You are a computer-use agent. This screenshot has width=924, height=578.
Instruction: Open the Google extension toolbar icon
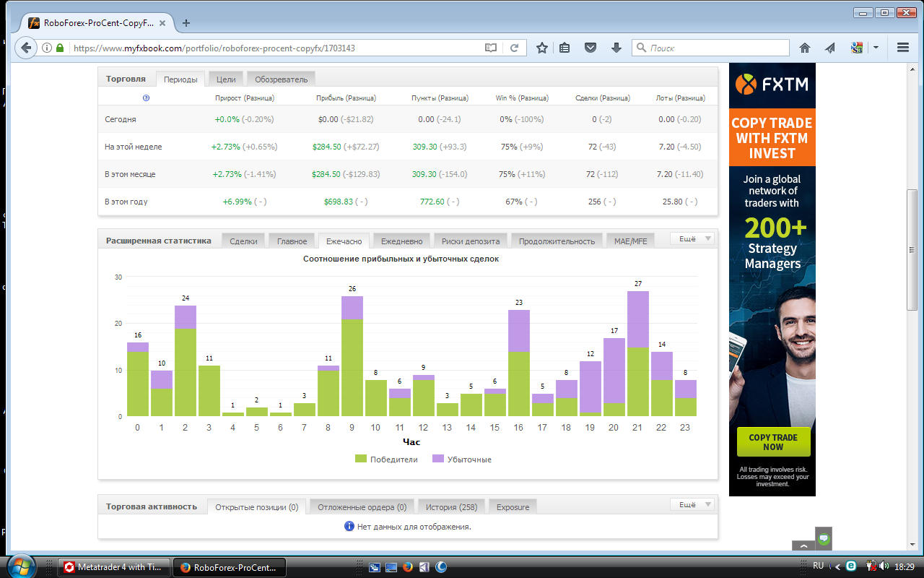point(857,48)
